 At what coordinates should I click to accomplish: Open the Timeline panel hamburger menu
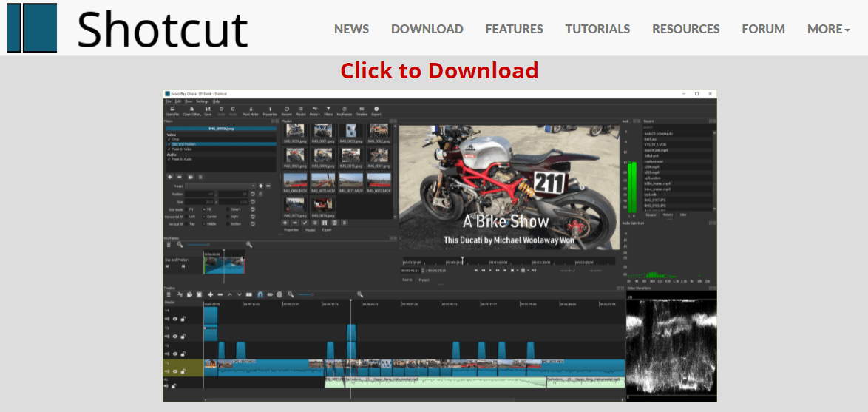coord(169,294)
